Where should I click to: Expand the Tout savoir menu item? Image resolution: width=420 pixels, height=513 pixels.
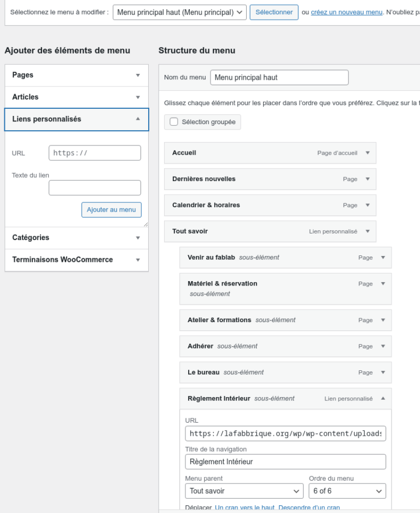tap(367, 231)
